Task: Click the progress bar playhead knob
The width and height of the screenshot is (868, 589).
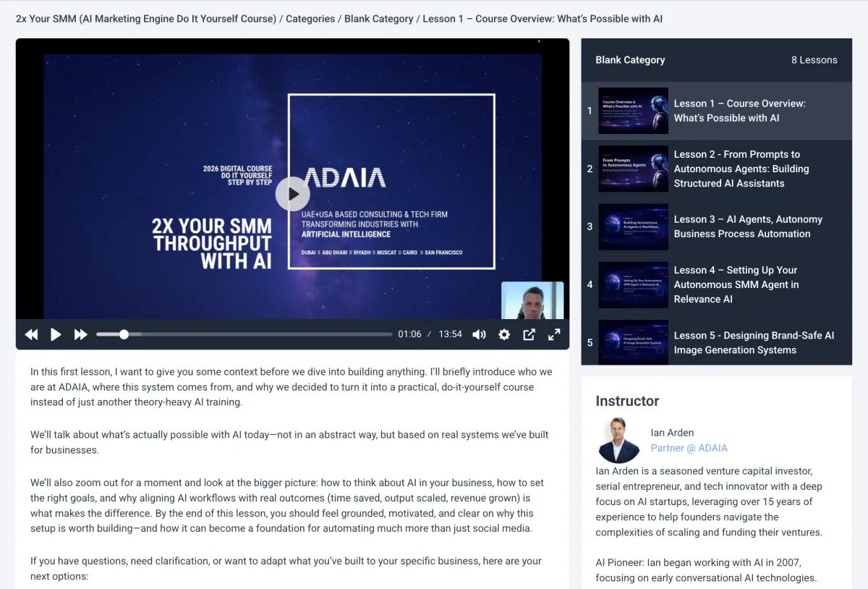Action: (x=124, y=334)
